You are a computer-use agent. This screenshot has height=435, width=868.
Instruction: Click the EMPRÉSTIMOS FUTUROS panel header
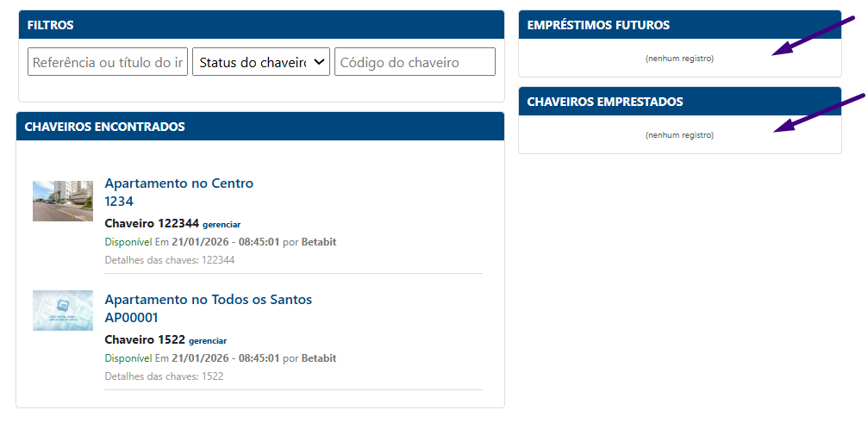click(679, 25)
